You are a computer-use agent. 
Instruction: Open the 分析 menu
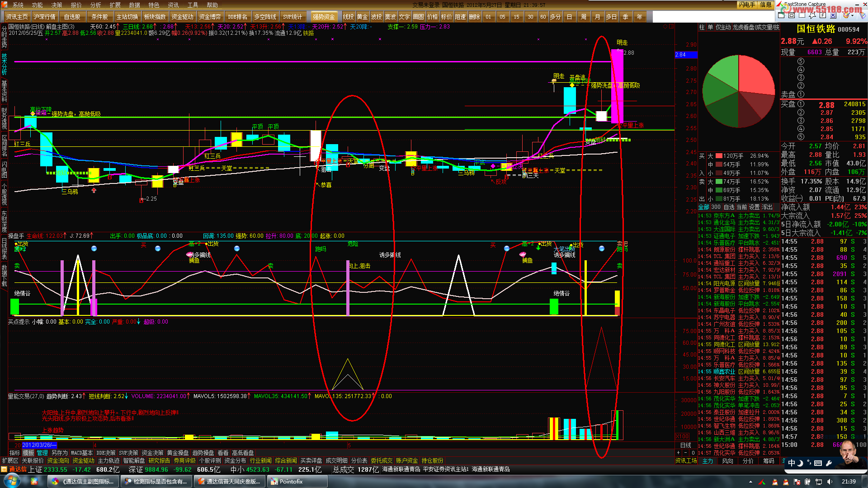click(95, 5)
